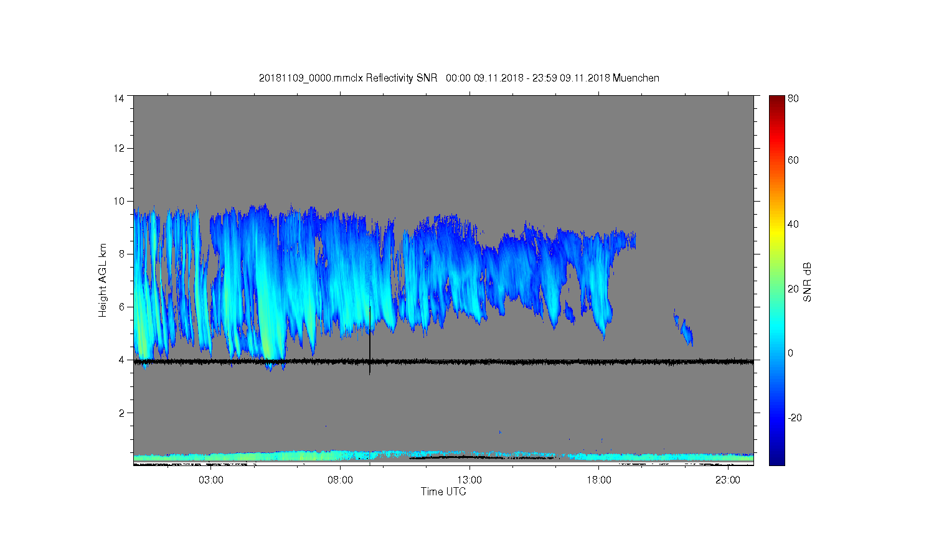Click the SNR color scale bar

click(776, 280)
